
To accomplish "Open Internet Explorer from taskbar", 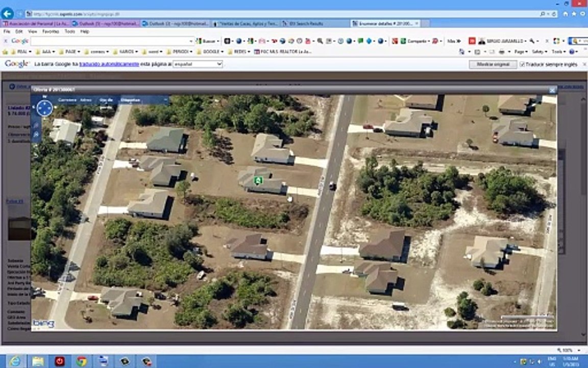I will point(15,361).
